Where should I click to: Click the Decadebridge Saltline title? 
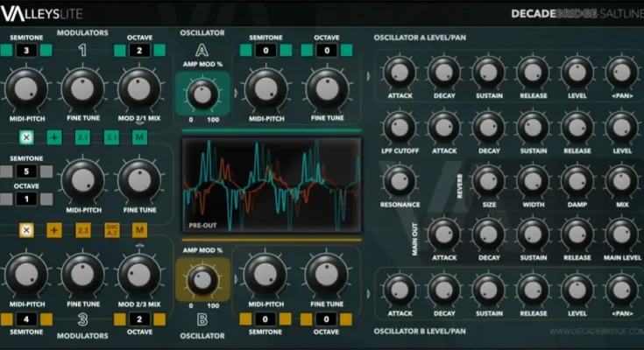coord(575,14)
